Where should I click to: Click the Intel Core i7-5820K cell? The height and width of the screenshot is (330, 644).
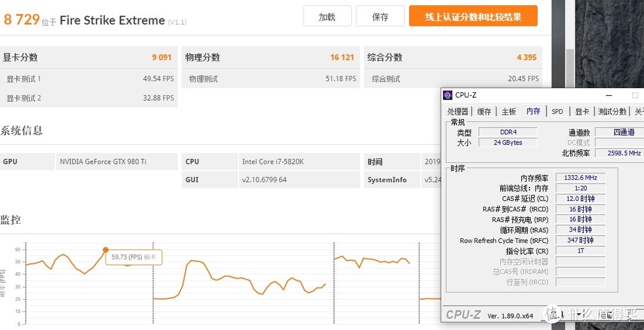click(x=299, y=161)
